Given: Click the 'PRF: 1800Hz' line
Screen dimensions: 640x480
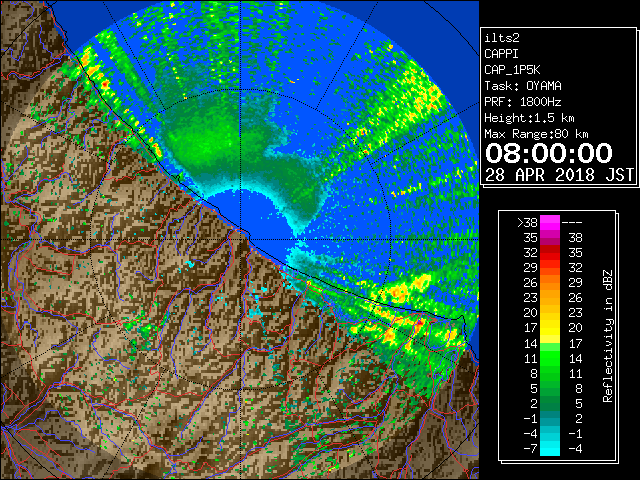Looking at the screenshot, I should (x=523, y=102).
